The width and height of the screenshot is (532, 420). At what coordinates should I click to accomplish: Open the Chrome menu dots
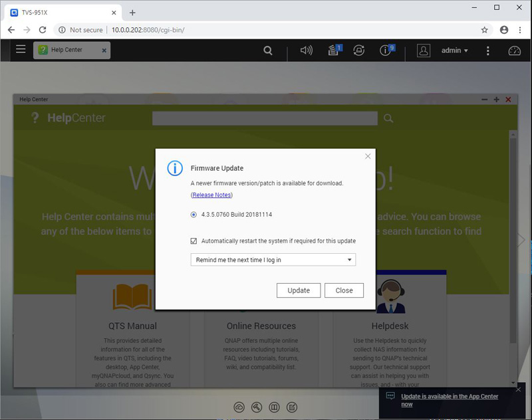coord(520,30)
